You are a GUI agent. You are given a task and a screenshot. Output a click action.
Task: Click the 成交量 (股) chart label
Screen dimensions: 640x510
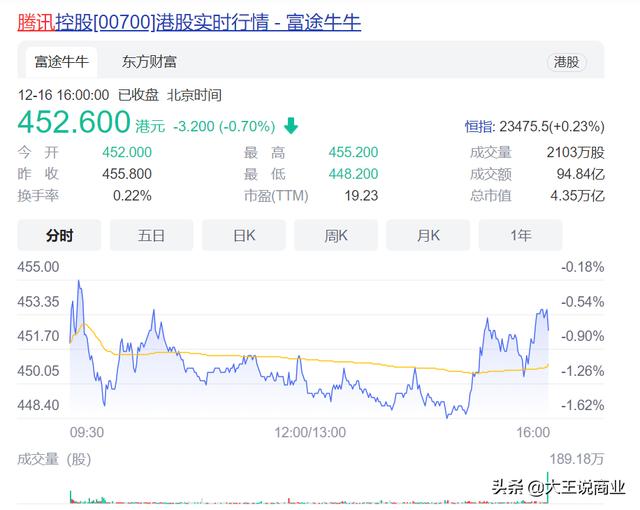point(54,459)
